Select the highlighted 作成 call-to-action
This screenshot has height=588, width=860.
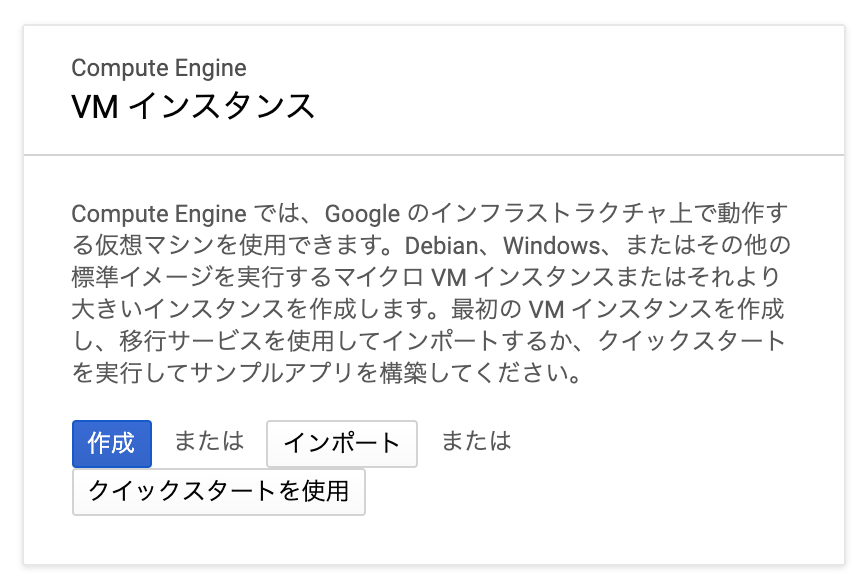(111, 443)
